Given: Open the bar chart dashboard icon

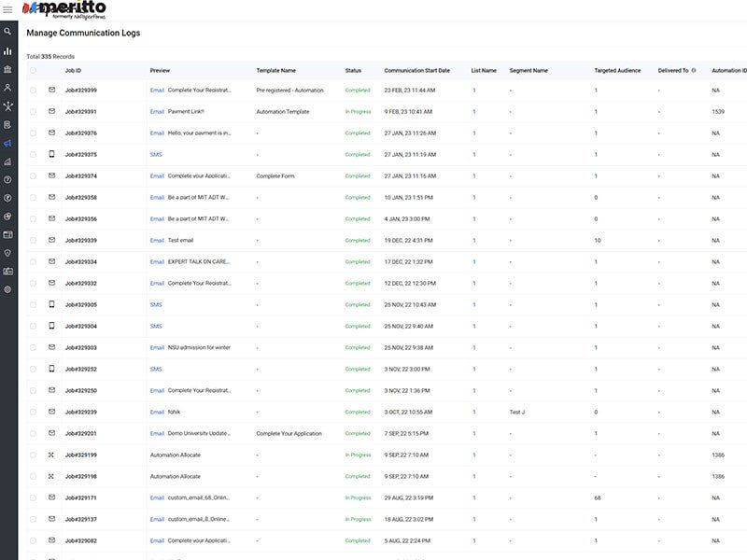Looking at the screenshot, I should click(x=7, y=51).
